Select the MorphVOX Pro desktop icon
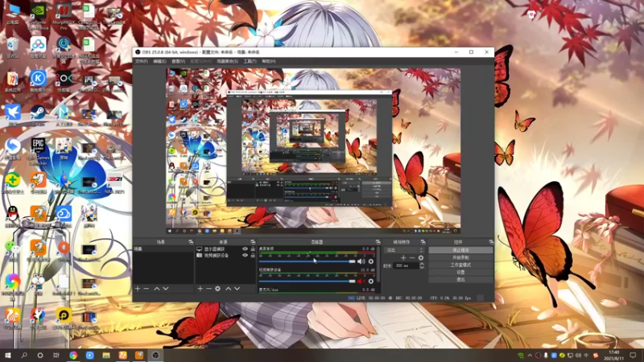Image resolution: width=644 pixels, height=362 pixels. (x=64, y=16)
